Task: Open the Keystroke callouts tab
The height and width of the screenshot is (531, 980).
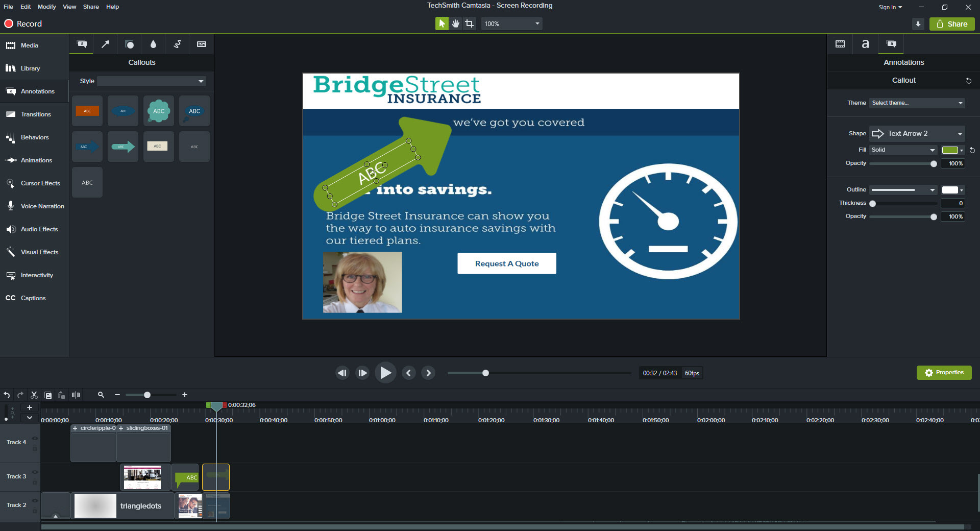Action: tap(202, 44)
